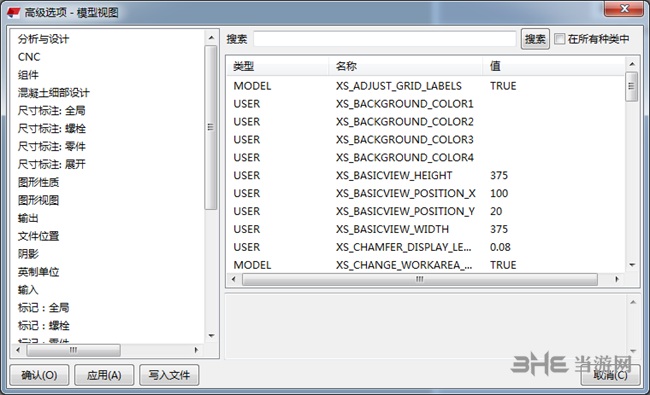
Task: Select 标记：全局 category
Action: [44, 308]
